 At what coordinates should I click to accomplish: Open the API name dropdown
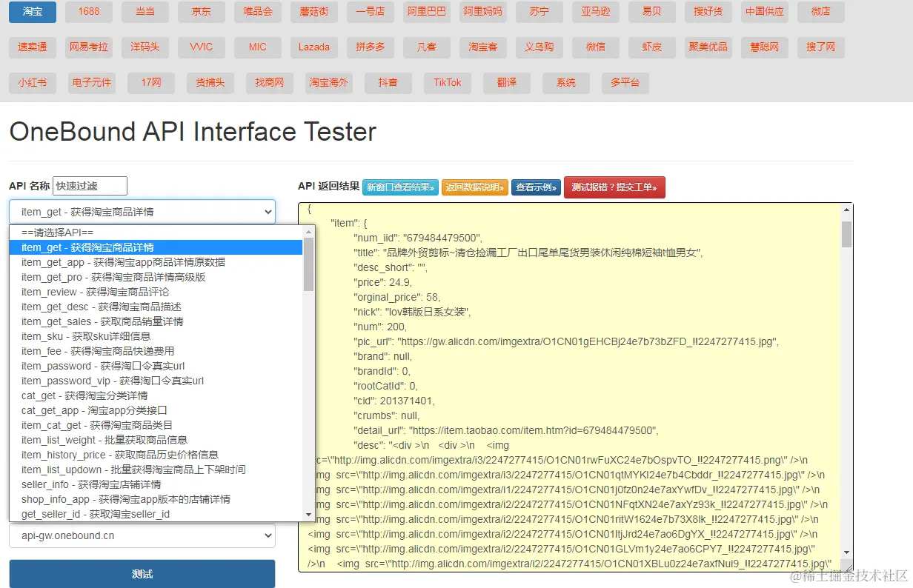click(x=142, y=212)
